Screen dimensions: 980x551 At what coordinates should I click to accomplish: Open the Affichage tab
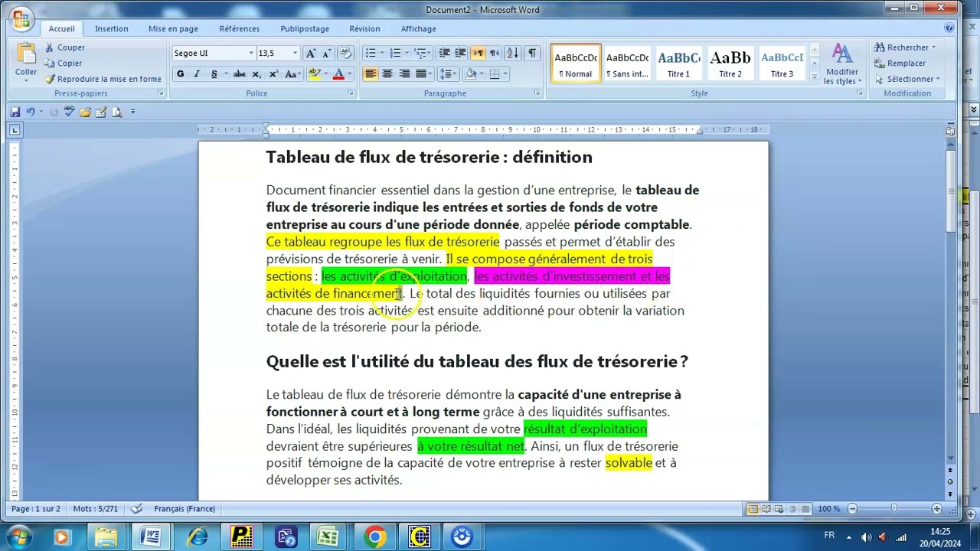(418, 28)
